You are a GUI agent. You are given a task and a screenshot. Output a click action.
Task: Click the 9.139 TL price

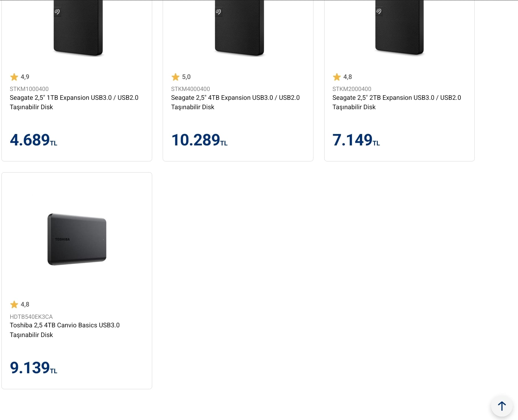[34, 368]
